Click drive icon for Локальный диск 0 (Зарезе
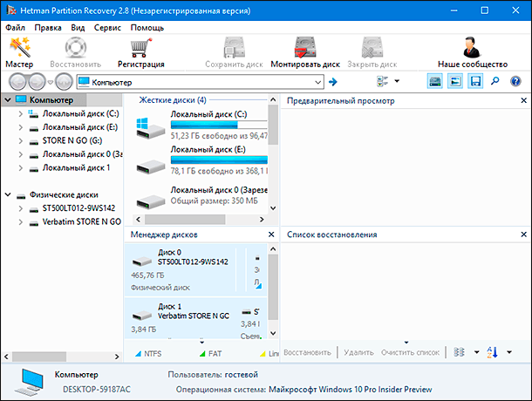This screenshot has height=401, width=532. [x=150, y=202]
